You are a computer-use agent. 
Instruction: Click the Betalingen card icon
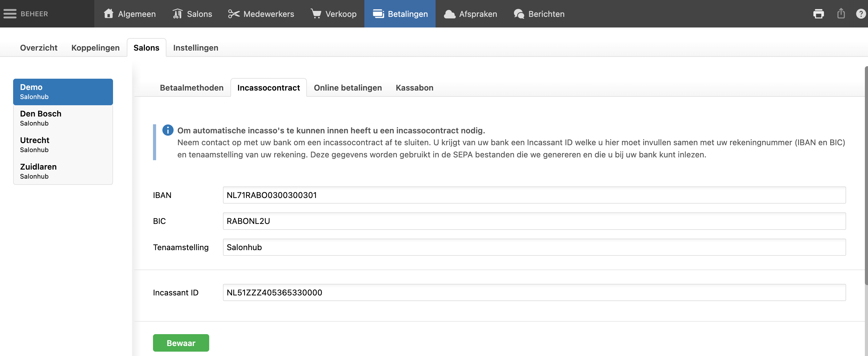tap(378, 14)
